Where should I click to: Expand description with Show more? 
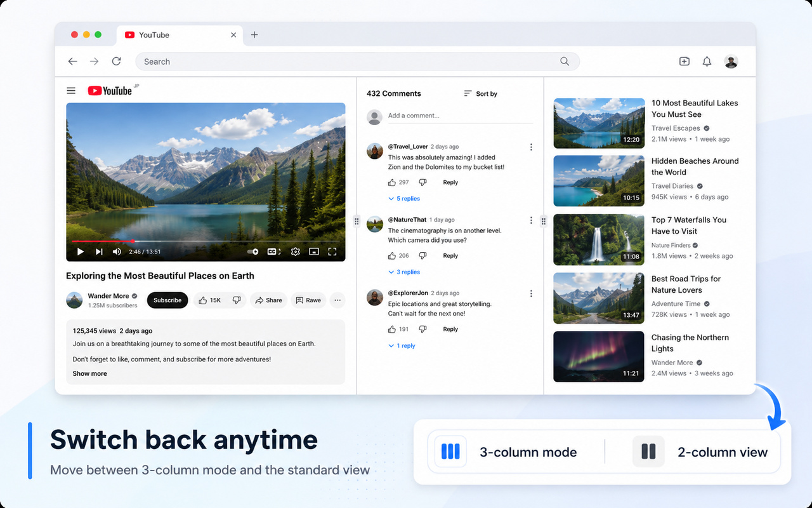tap(89, 373)
